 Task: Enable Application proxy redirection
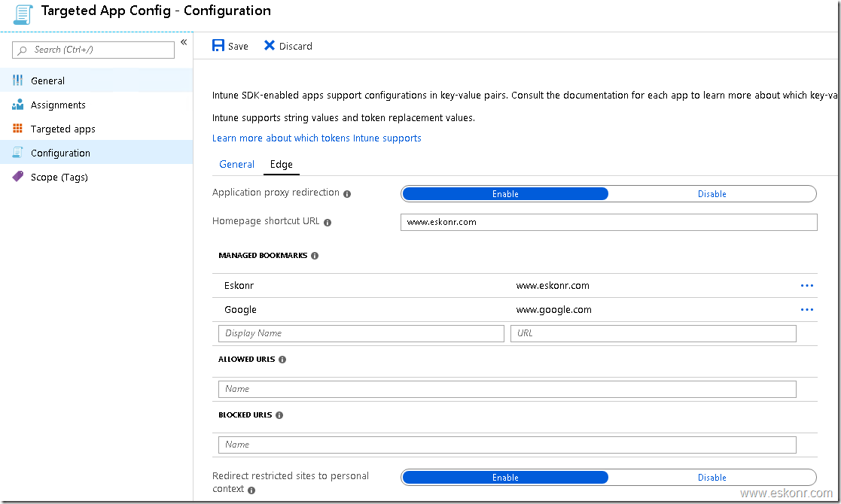[504, 193]
